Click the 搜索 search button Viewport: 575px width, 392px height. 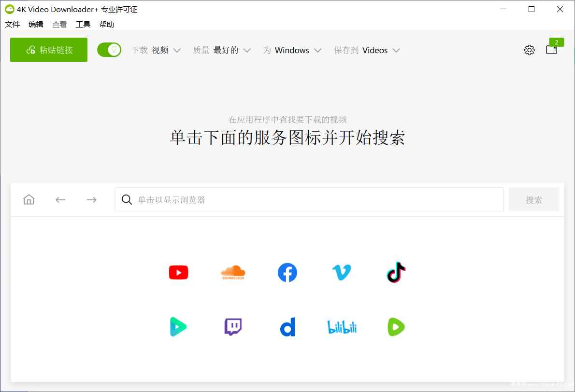(x=533, y=199)
